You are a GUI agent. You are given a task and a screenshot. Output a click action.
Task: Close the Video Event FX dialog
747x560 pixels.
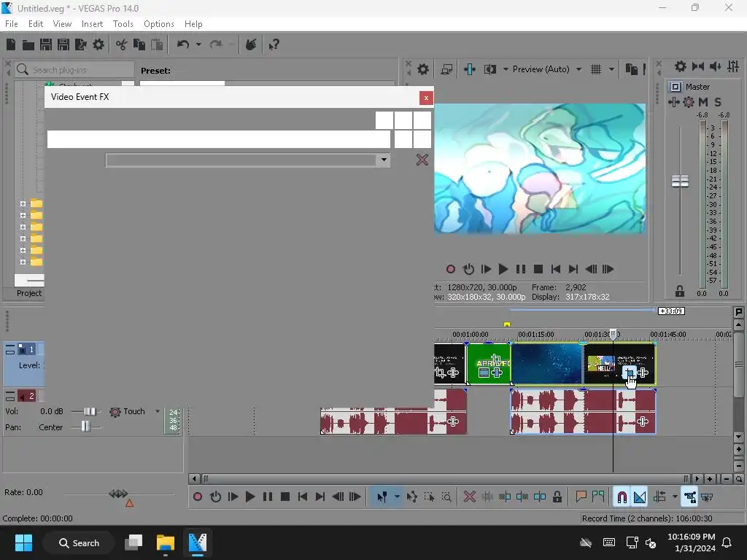(426, 98)
